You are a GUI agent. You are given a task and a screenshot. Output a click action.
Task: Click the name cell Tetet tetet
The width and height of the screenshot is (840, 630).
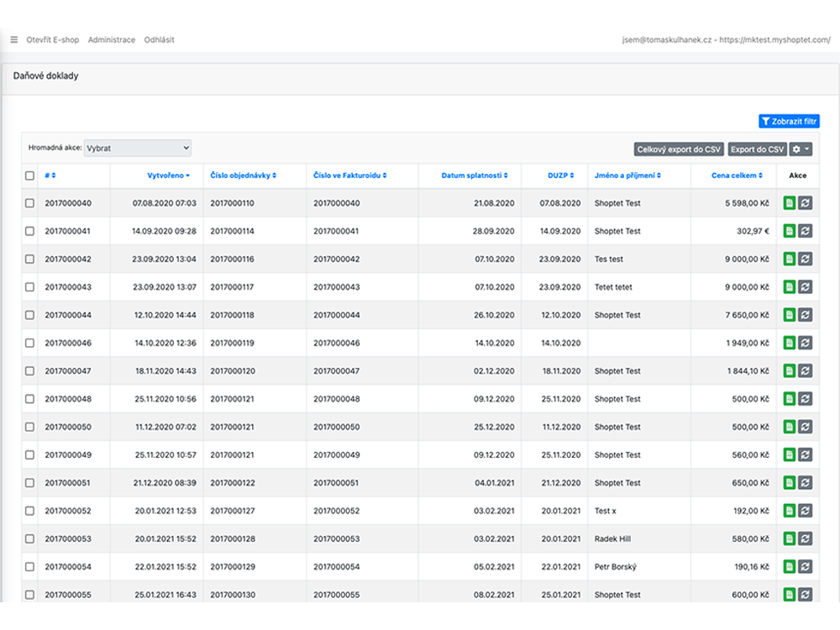click(613, 286)
